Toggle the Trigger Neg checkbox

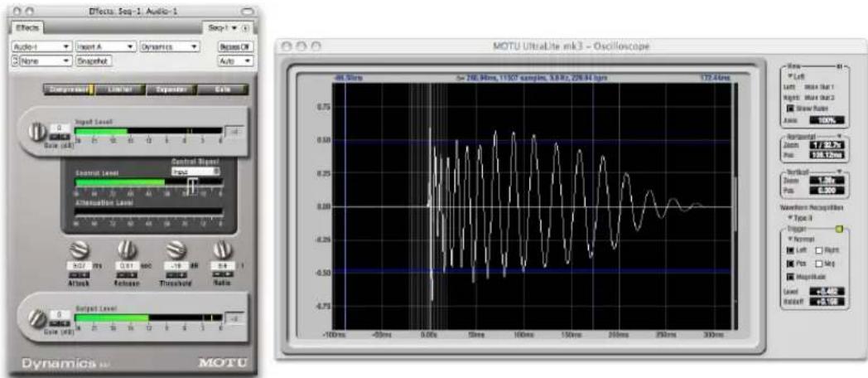[818, 263]
